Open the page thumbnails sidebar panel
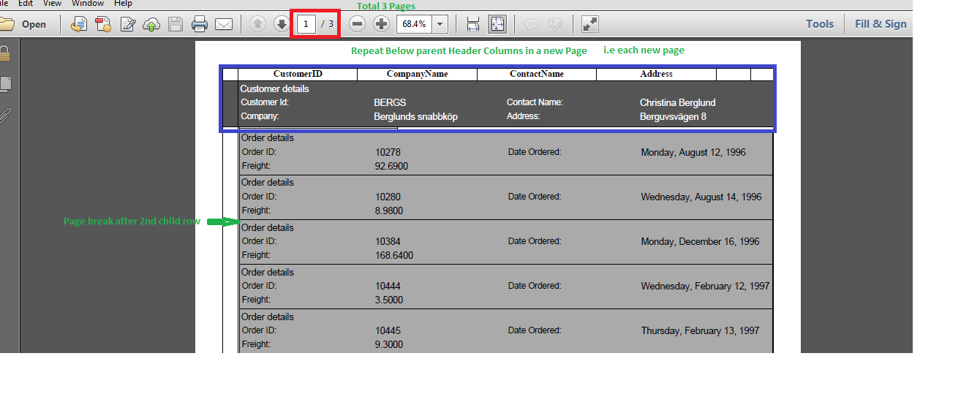Screen dimensions: 980x413 point(5,84)
